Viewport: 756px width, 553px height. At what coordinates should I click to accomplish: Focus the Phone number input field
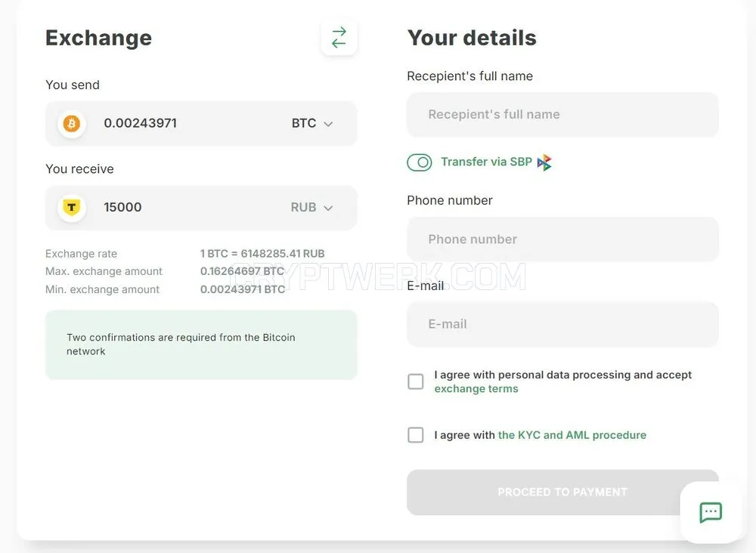coord(562,239)
